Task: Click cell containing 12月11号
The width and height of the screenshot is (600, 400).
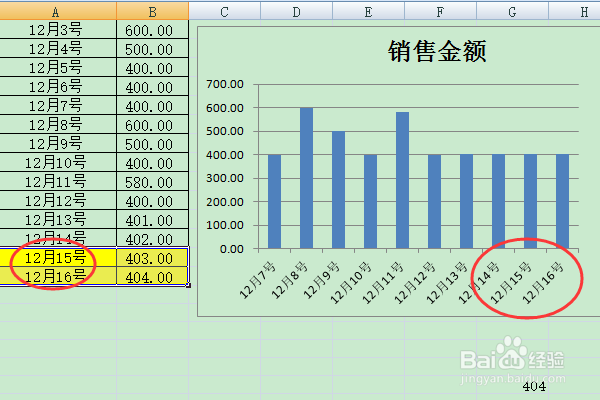Action: [x=57, y=181]
